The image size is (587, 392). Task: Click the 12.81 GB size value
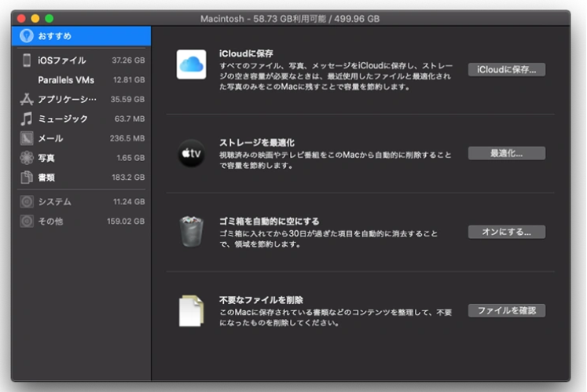pos(129,80)
